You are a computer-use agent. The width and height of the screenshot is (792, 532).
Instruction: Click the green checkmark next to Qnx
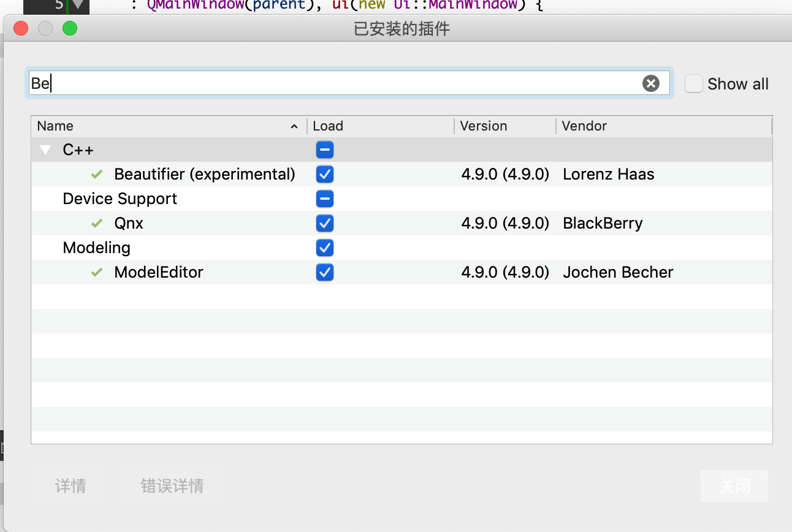[x=96, y=223]
